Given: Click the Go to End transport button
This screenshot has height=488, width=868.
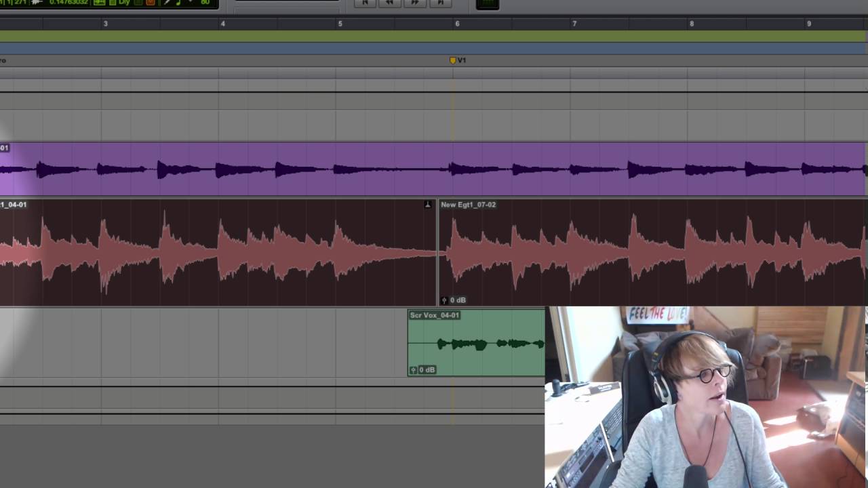Looking at the screenshot, I should pos(440,3).
